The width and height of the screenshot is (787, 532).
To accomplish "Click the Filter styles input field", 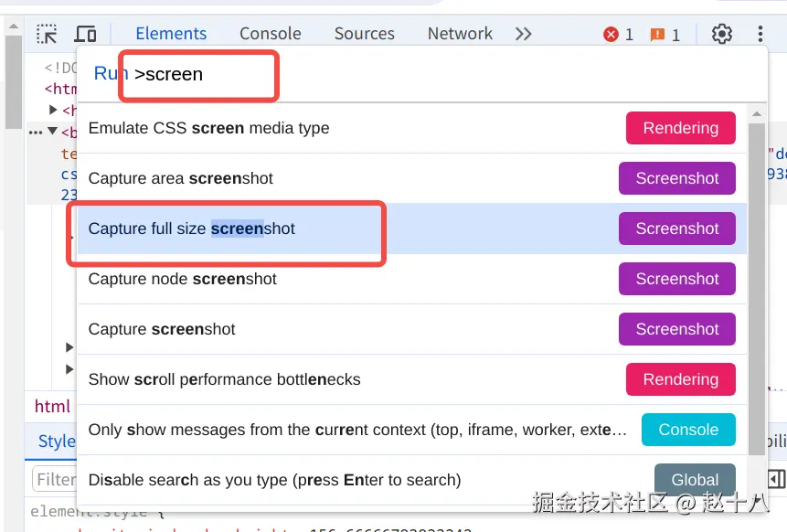I will 54,479.
